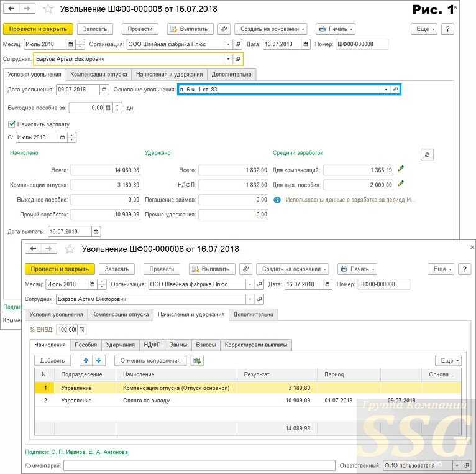476x474 pixels.
Task: Switch to НДФЛ sub-tab
Action: click(152, 345)
